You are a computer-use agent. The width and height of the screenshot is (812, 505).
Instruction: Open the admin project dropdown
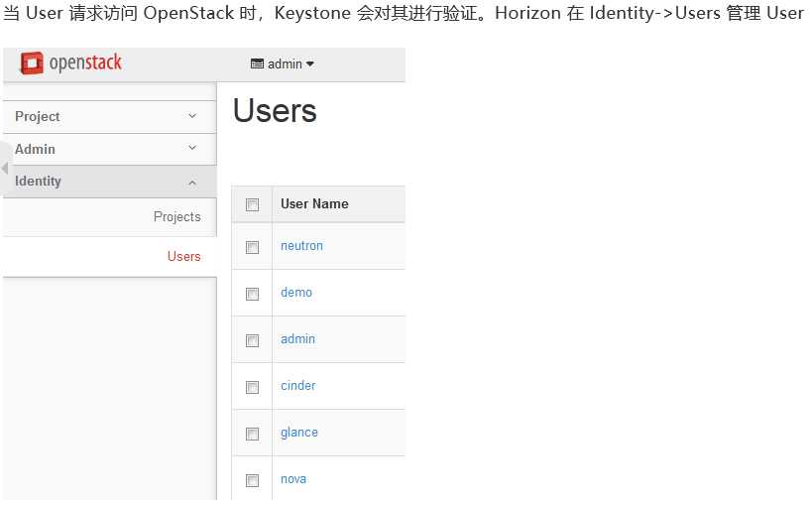pos(283,63)
